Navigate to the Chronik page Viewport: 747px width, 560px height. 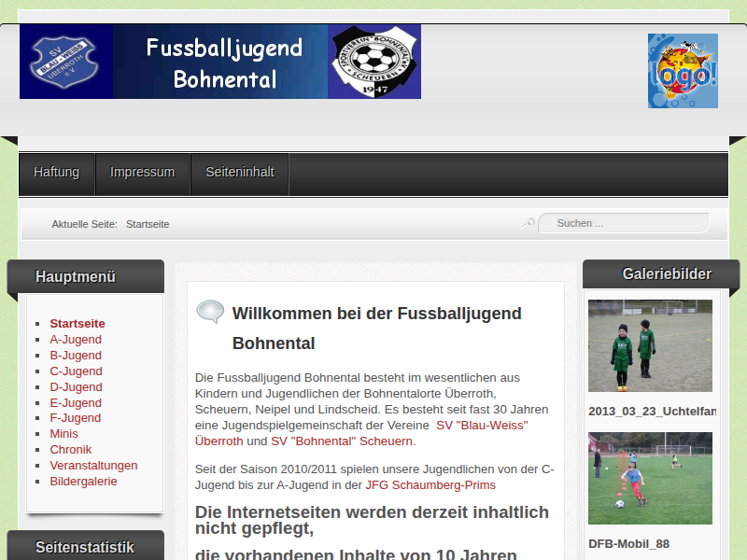pyautogui.click(x=71, y=450)
